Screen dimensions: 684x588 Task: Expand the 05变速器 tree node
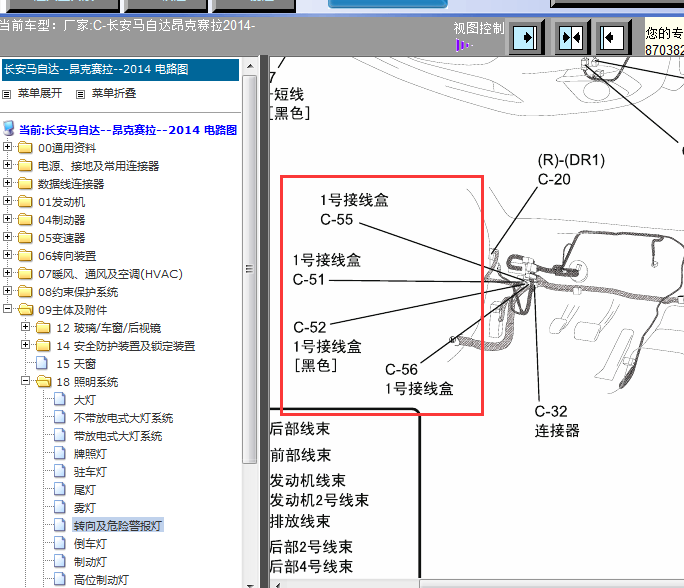pos(7,236)
